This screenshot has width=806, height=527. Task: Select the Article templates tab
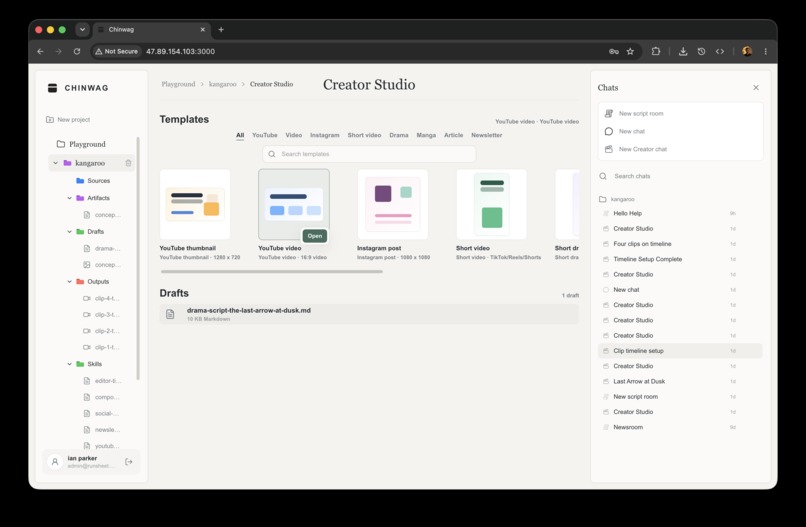(x=453, y=135)
